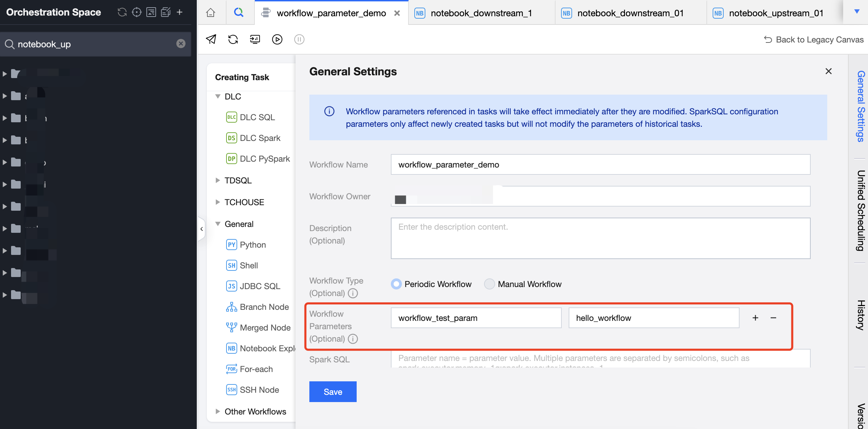This screenshot has height=429, width=868.
Task: Open the tab overflow dropdown arrow
Action: (x=857, y=12)
